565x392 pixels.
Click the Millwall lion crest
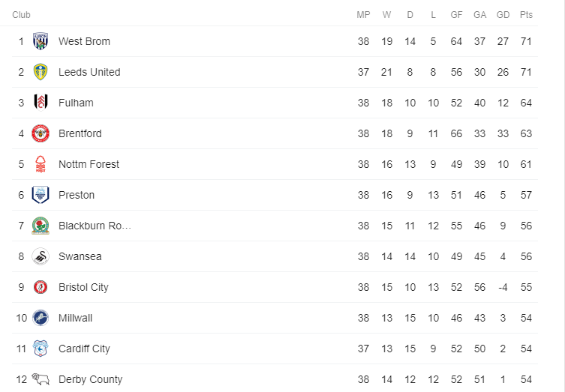[41, 318]
